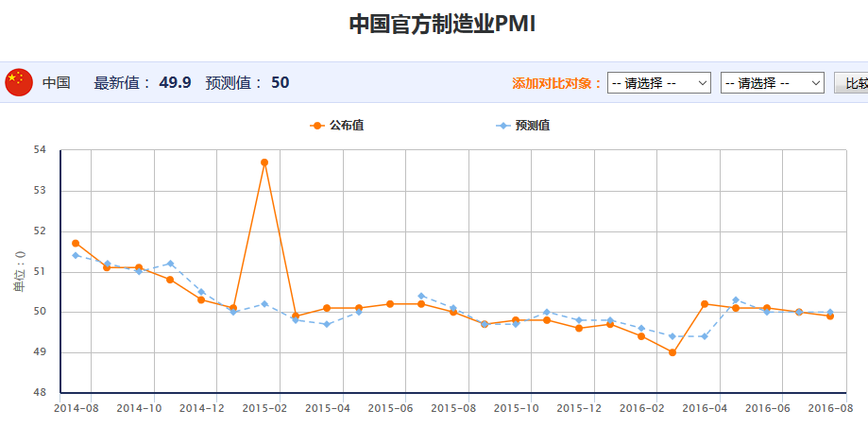The image size is (868, 427).
Task: Click the 48 y-axis label
Action: tap(41, 393)
